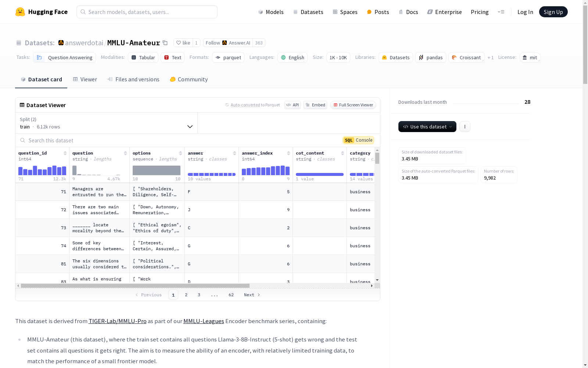Click the Log In link
The image size is (588, 368).
coord(525,12)
